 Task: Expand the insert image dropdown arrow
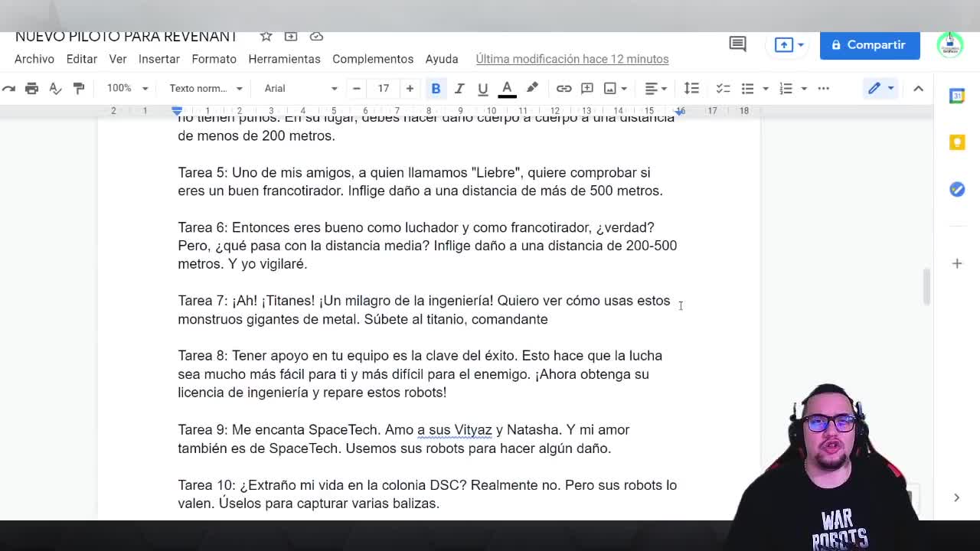[x=624, y=89]
